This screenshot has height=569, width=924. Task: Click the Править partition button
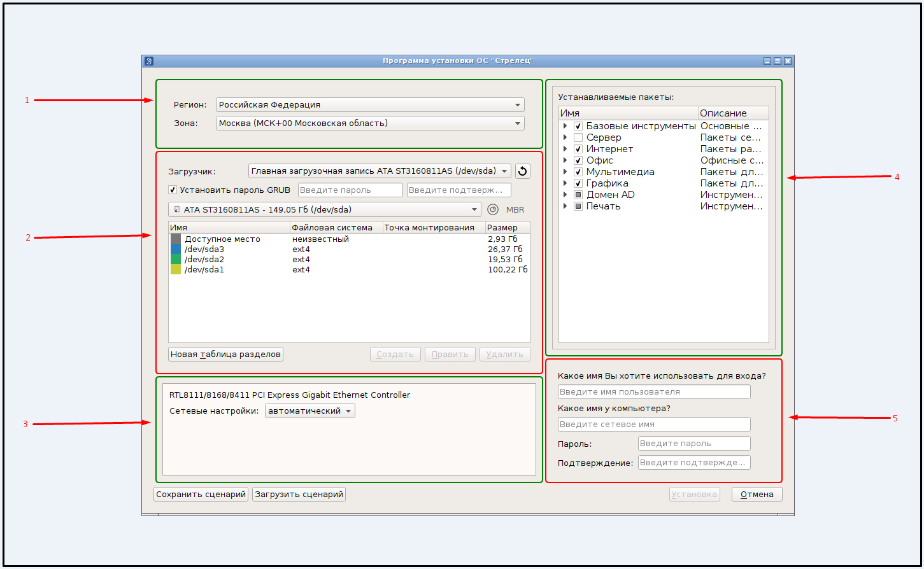[450, 354]
